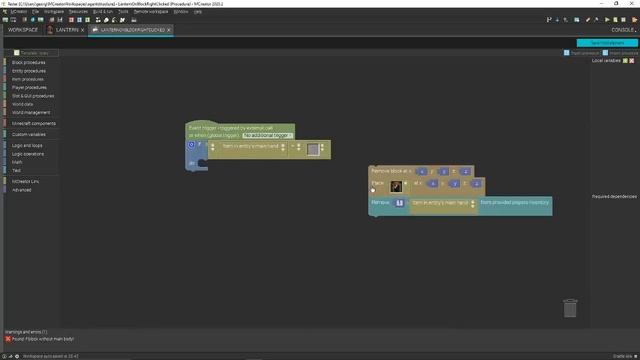Open Minecraft components category
Screen dimensions: 640x360
(x=33, y=123)
